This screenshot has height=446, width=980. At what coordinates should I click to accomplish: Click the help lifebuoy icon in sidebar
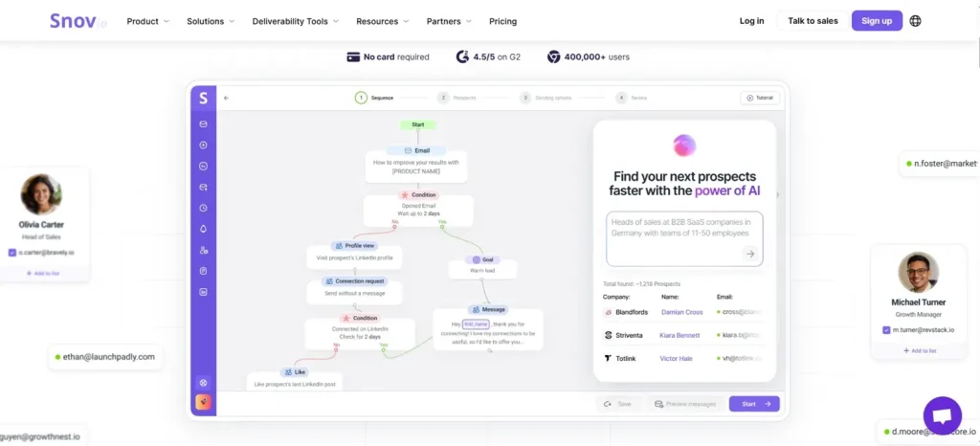(x=203, y=383)
